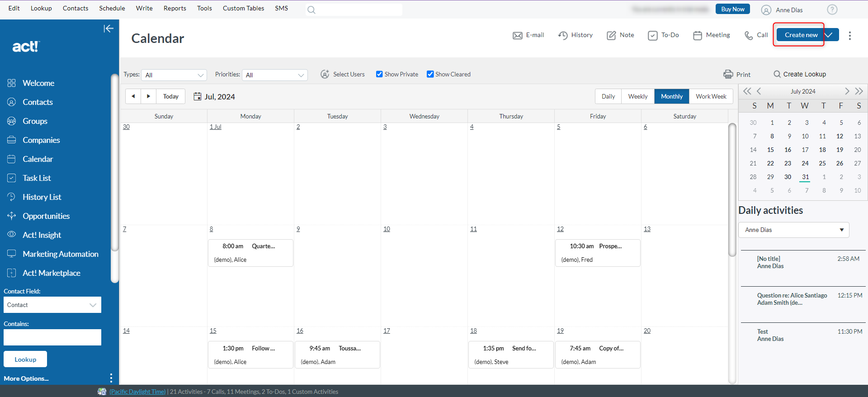Open the help question mark icon
The height and width of the screenshot is (397, 868).
[x=832, y=9]
